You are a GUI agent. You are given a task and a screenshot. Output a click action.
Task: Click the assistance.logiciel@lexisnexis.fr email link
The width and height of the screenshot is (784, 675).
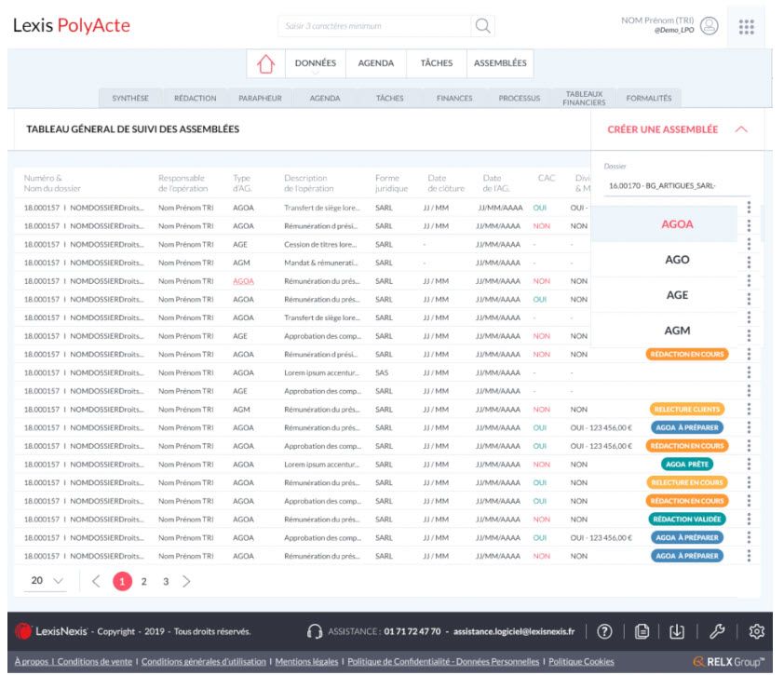click(x=514, y=631)
